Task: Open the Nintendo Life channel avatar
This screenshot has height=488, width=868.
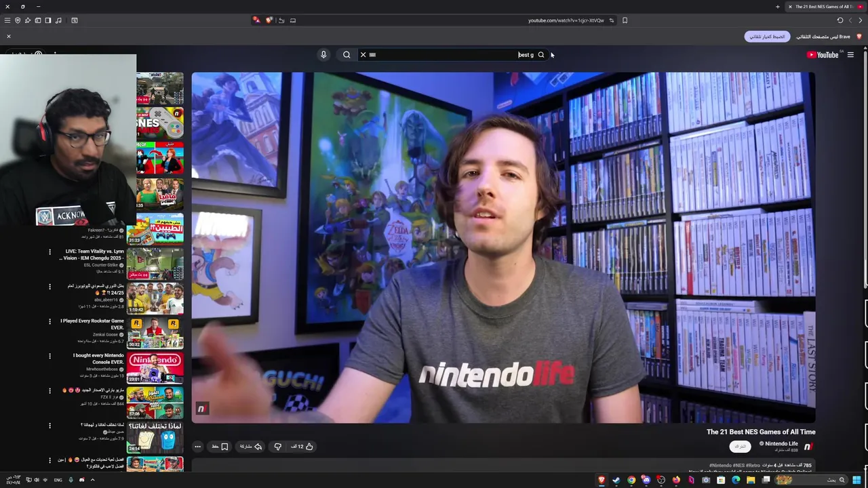Action: point(808,447)
